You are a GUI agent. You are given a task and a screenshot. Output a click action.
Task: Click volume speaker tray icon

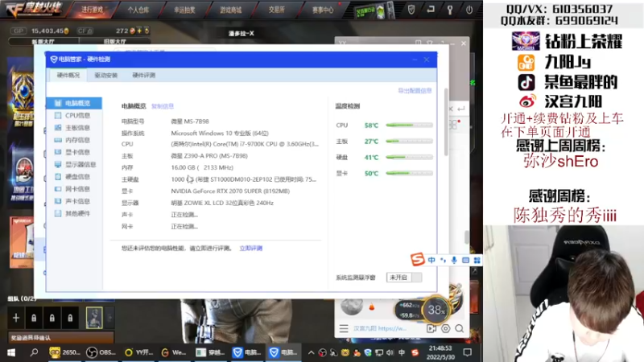[x=390, y=352]
